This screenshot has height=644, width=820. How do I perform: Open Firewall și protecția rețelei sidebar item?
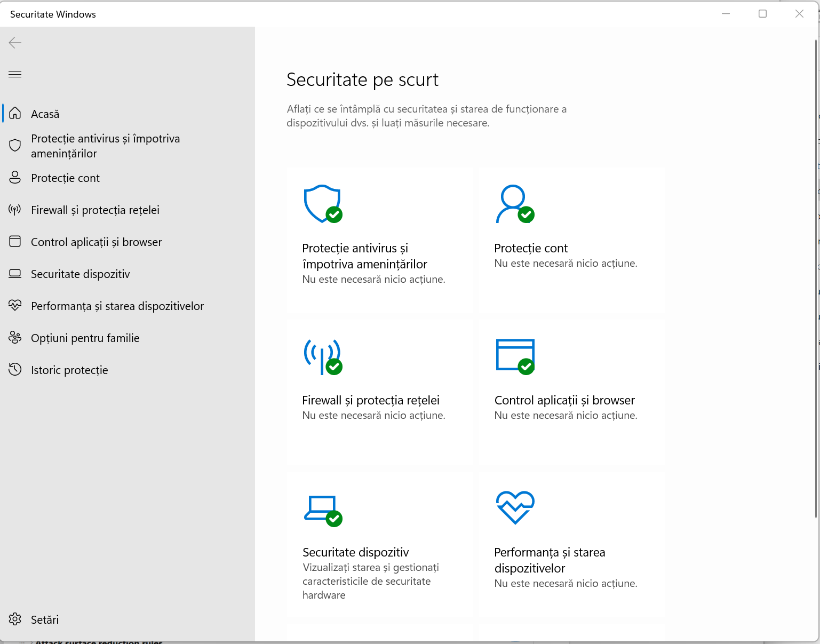tap(95, 210)
